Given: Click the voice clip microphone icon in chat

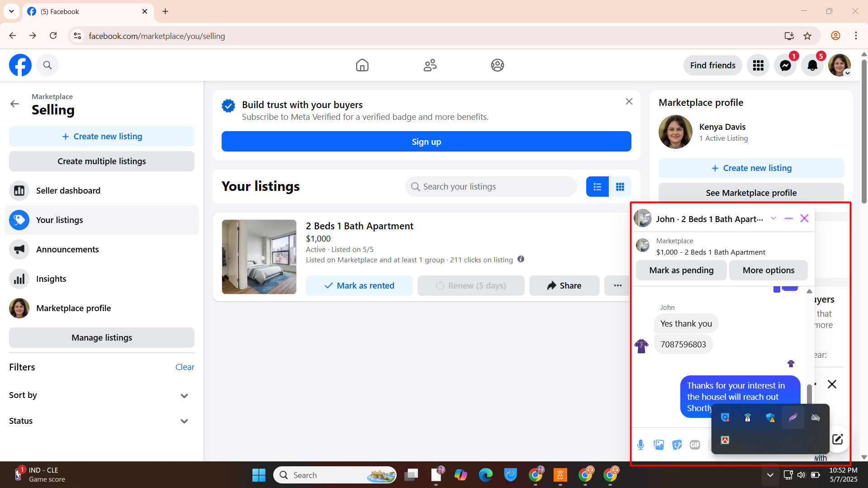Looking at the screenshot, I should 640,445.
